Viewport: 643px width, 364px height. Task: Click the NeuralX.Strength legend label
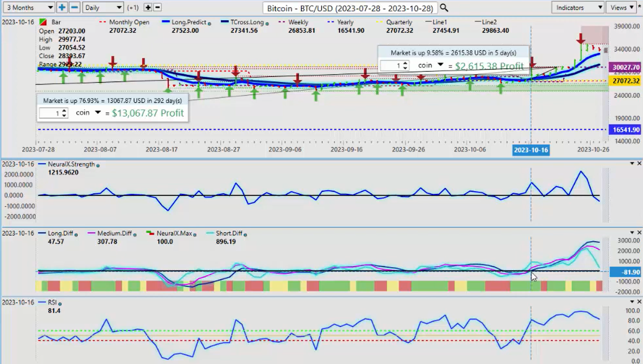[x=72, y=164]
